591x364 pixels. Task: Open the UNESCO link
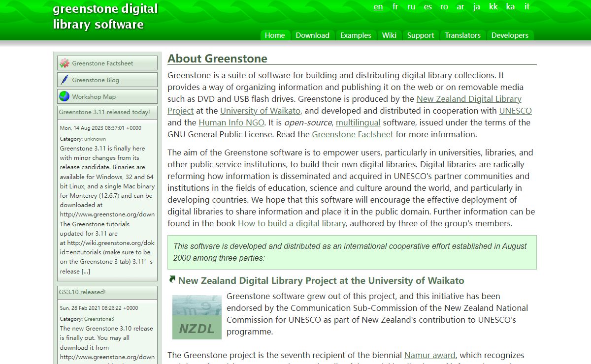point(515,111)
